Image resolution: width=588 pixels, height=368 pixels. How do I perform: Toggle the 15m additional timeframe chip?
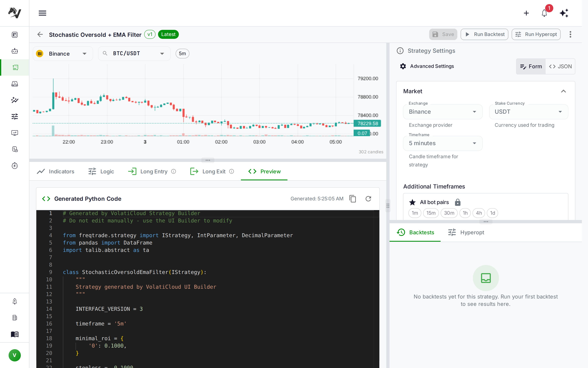click(x=431, y=213)
